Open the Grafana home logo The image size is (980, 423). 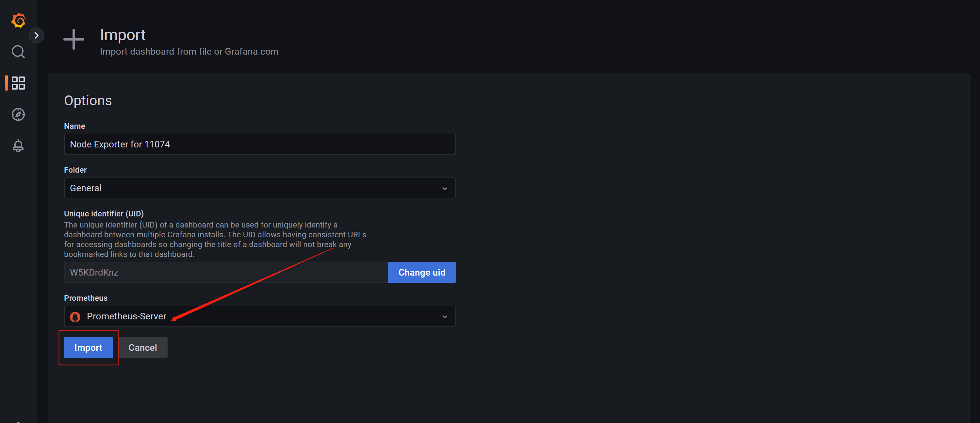(x=18, y=20)
